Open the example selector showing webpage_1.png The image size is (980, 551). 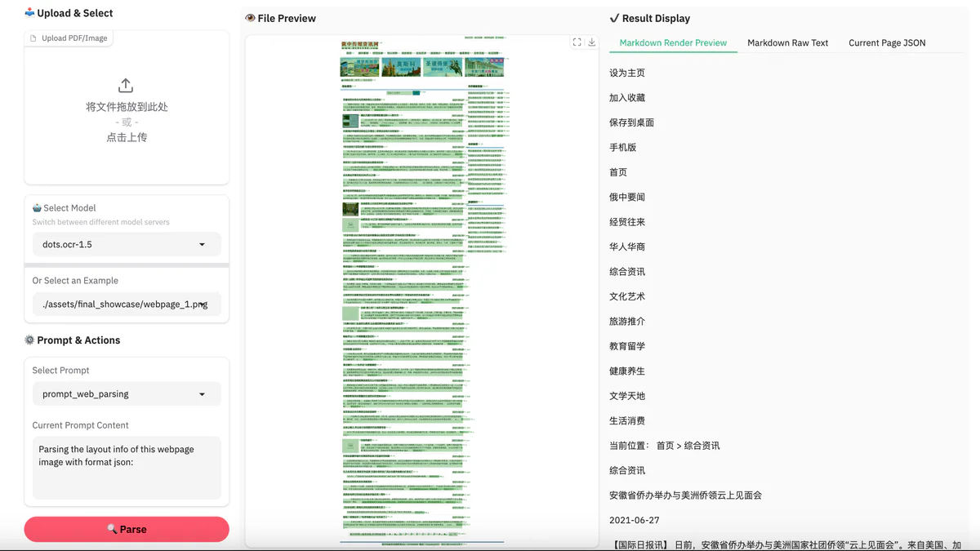[127, 304]
